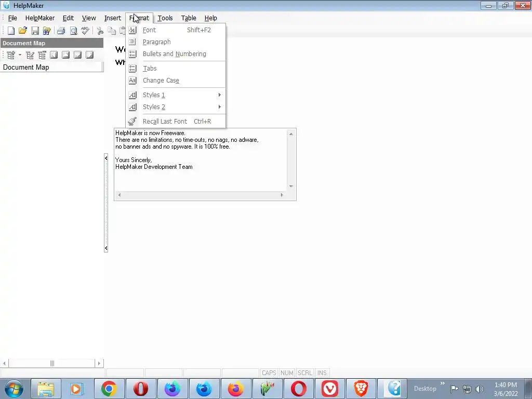Click the Recall Last Font brush icon
Viewport: 532px width, 399px height.
(132, 121)
